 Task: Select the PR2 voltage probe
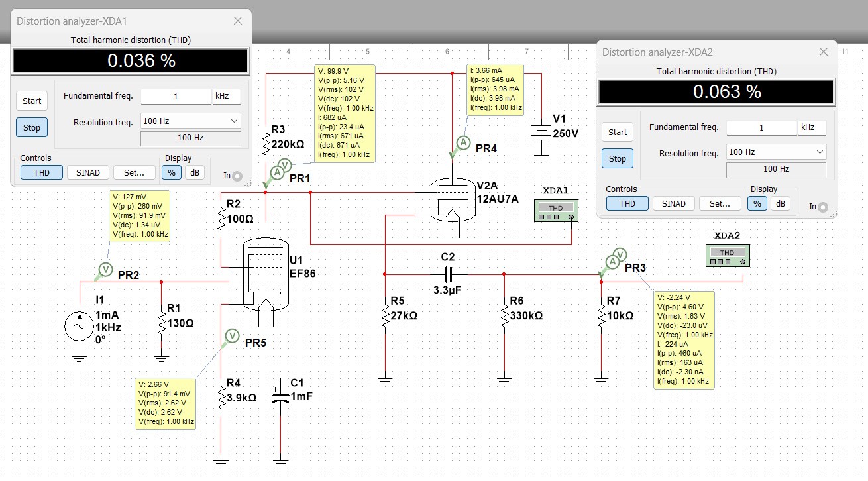pyautogui.click(x=105, y=269)
